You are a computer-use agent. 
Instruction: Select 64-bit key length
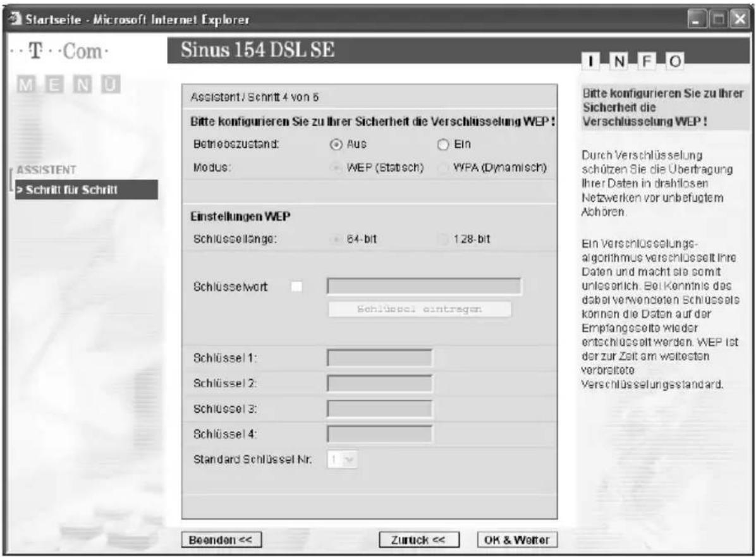point(336,239)
